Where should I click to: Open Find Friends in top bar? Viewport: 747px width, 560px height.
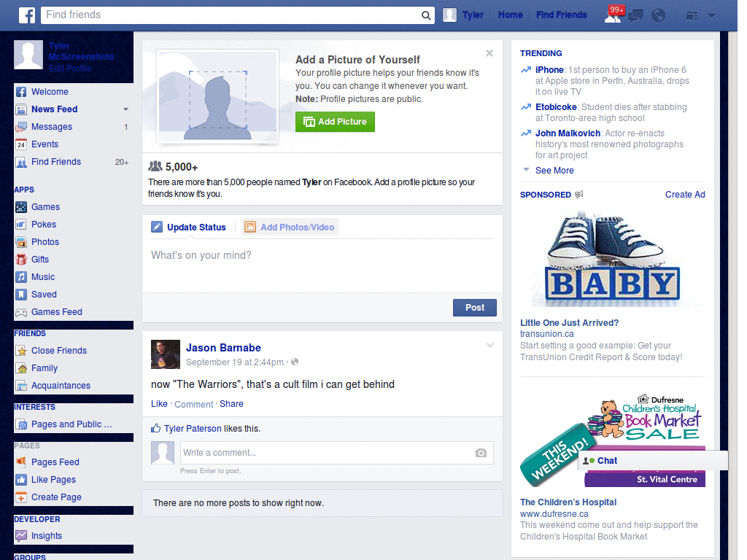point(561,15)
